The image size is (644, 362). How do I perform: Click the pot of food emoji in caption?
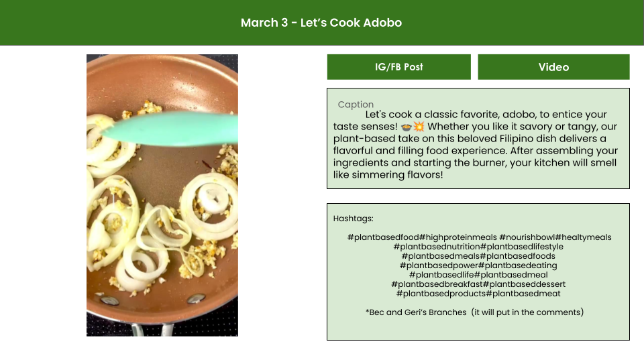pos(407,127)
